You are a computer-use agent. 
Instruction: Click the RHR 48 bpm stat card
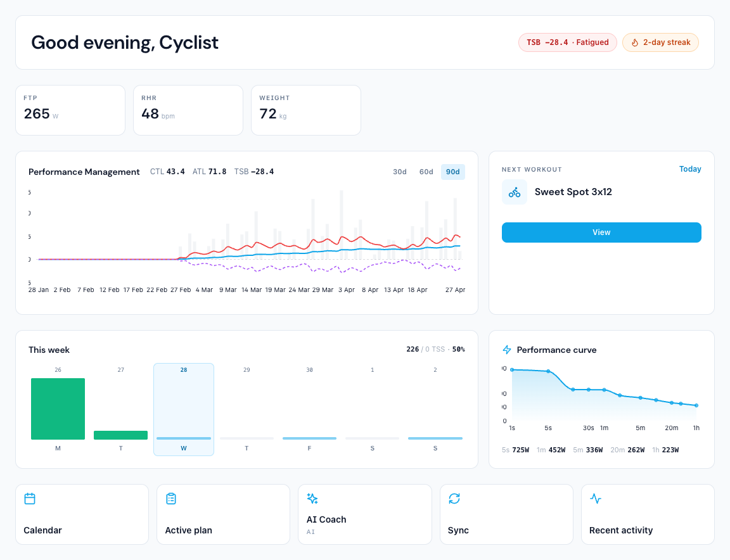click(188, 110)
